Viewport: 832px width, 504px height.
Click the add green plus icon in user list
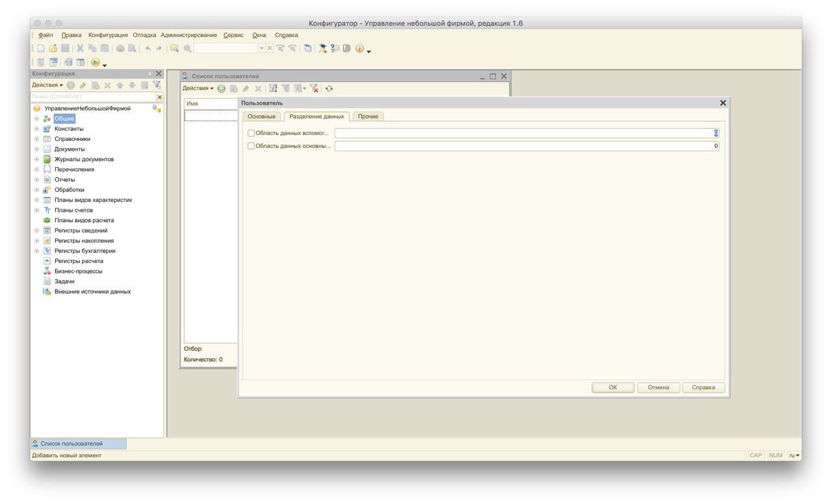221,88
